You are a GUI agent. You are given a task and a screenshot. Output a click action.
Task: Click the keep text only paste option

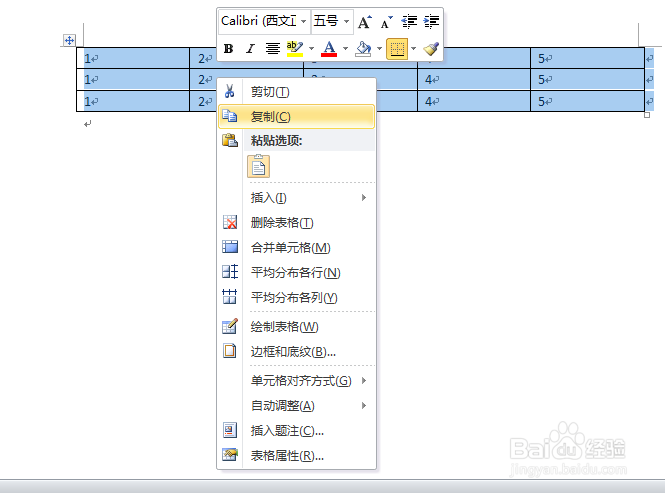tap(258, 166)
